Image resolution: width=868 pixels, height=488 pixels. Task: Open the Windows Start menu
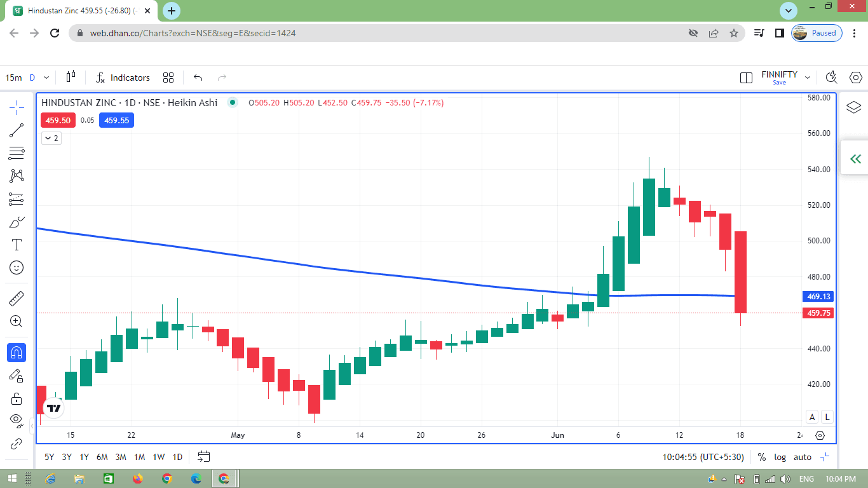click(x=11, y=478)
